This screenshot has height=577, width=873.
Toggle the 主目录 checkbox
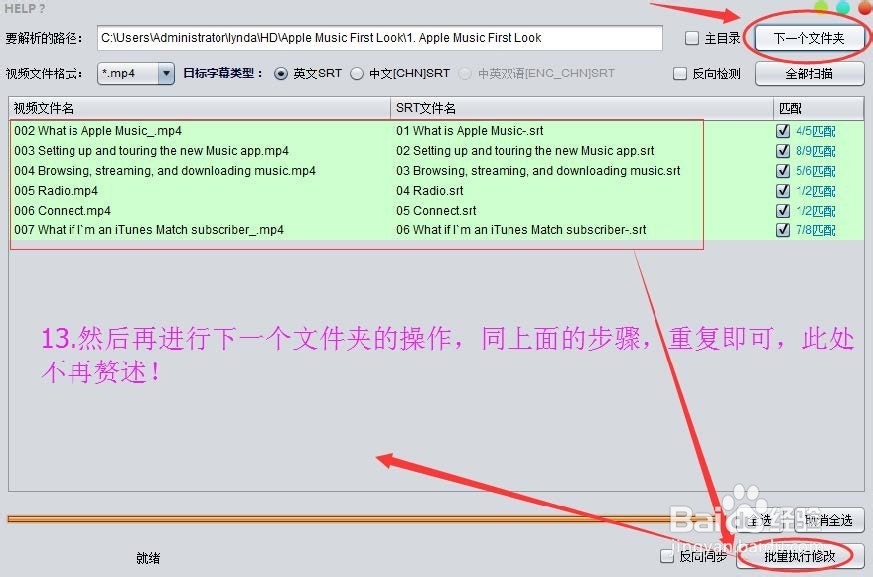click(x=691, y=38)
